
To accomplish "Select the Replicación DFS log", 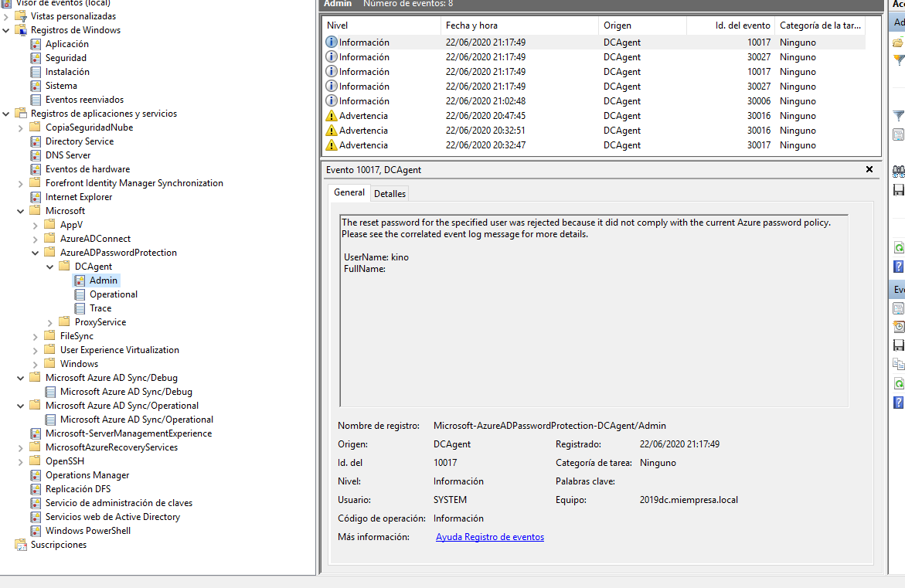I will [x=77, y=489].
